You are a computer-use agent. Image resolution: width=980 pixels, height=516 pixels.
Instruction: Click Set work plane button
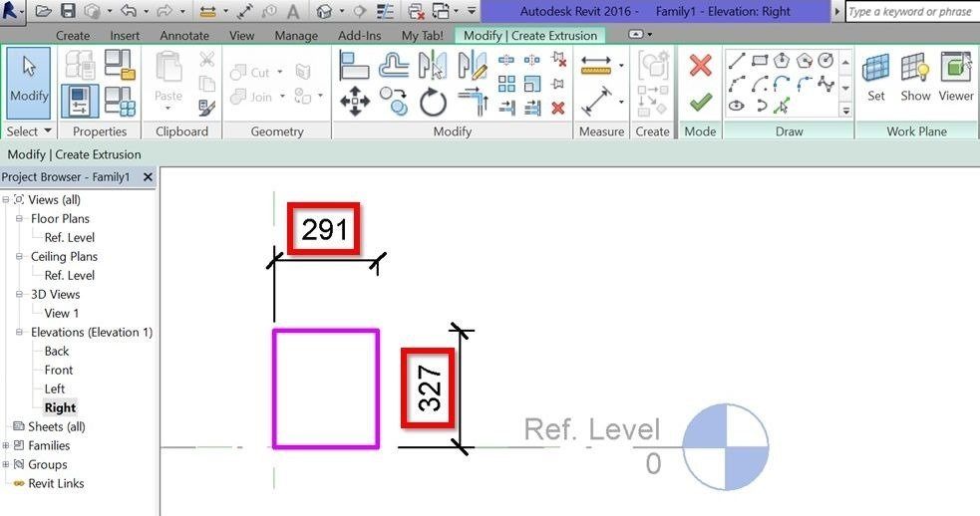tap(875, 78)
